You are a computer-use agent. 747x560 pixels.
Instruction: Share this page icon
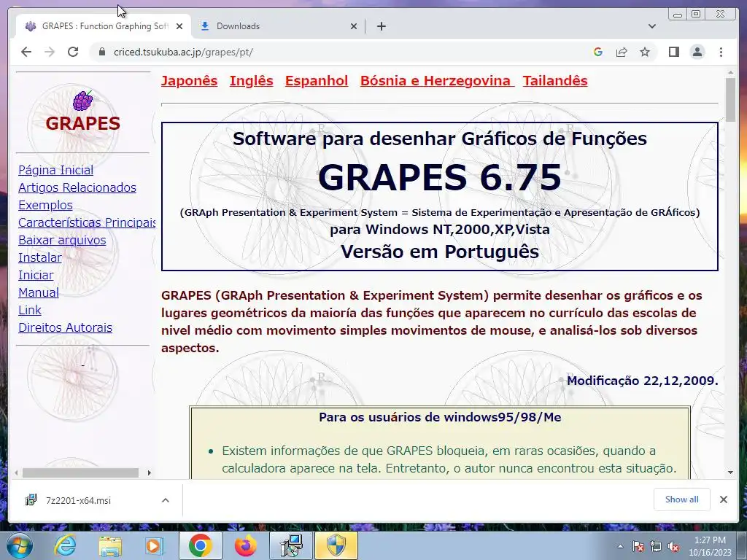[622, 52]
